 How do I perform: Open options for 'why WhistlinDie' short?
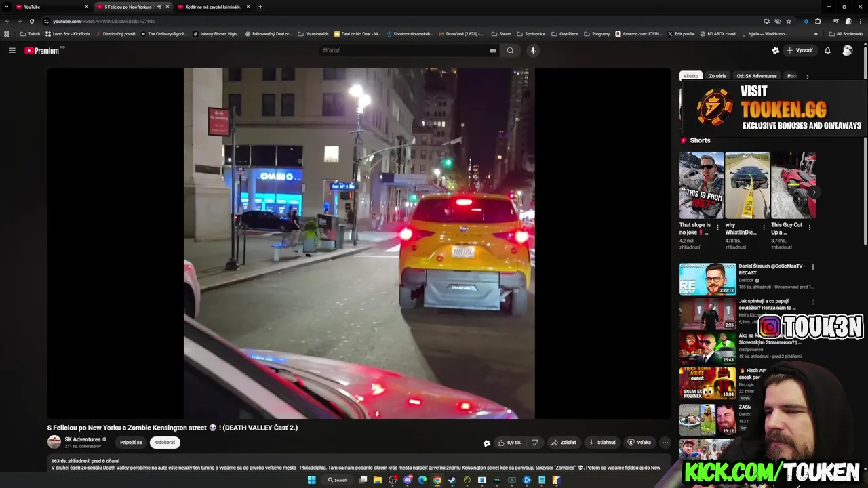764,228
